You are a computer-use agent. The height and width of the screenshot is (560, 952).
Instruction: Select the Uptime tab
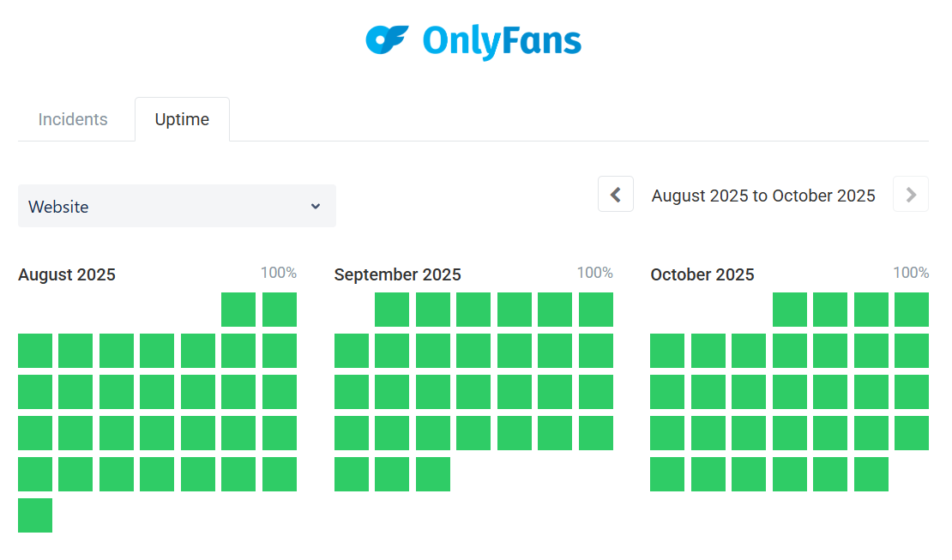[x=182, y=119]
